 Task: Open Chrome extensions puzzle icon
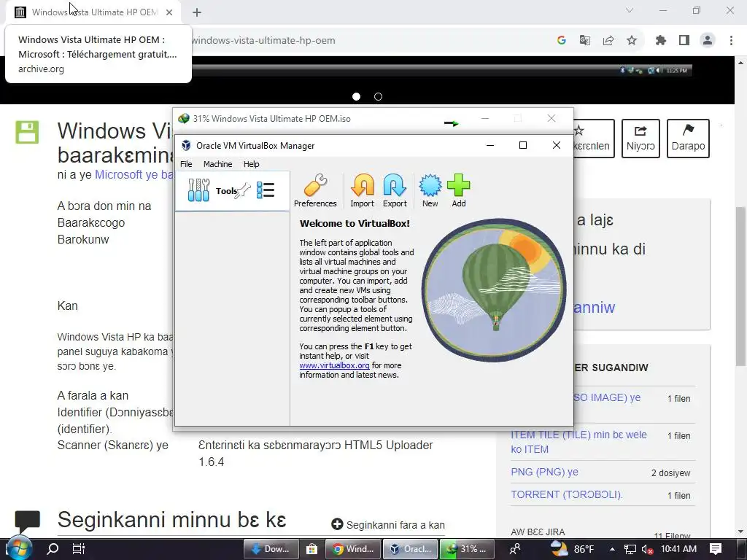point(661,41)
